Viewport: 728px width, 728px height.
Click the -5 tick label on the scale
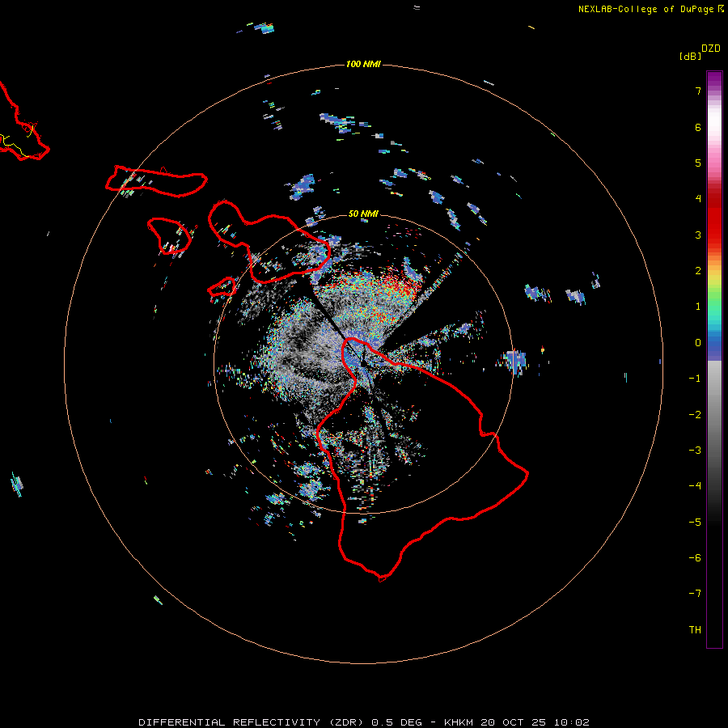click(695, 523)
